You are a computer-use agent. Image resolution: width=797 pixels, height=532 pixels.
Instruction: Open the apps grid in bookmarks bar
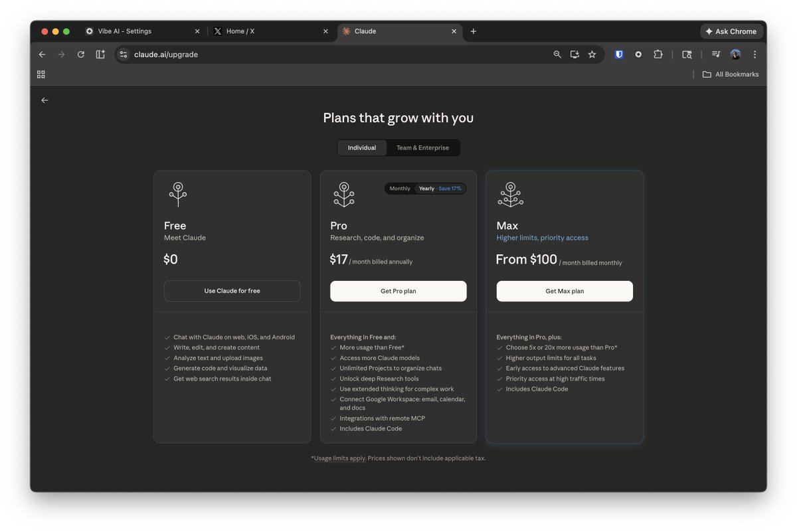(41, 74)
